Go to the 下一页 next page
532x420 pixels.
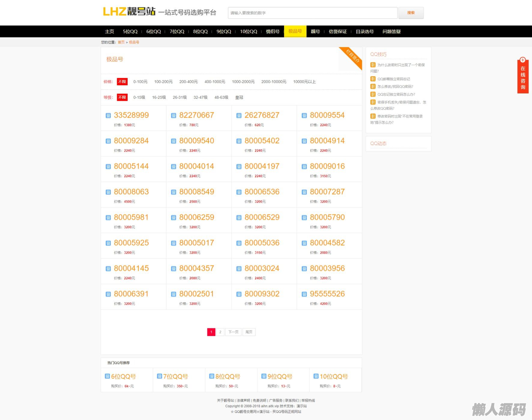[x=233, y=332]
